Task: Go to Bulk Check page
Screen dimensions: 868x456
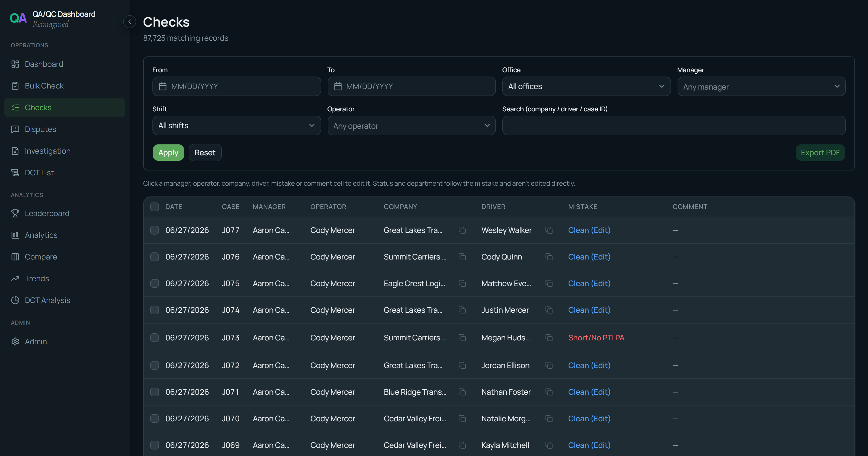Action: pos(65,86)
